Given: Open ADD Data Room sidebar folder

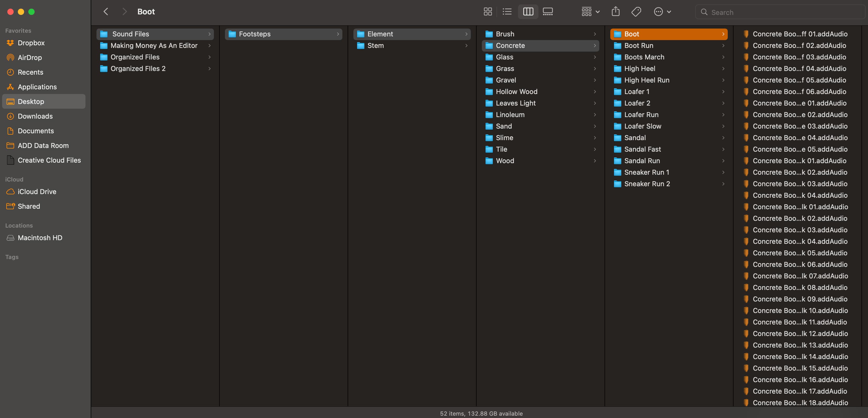Looking at the screenshot, I should (x=44, y=146).
